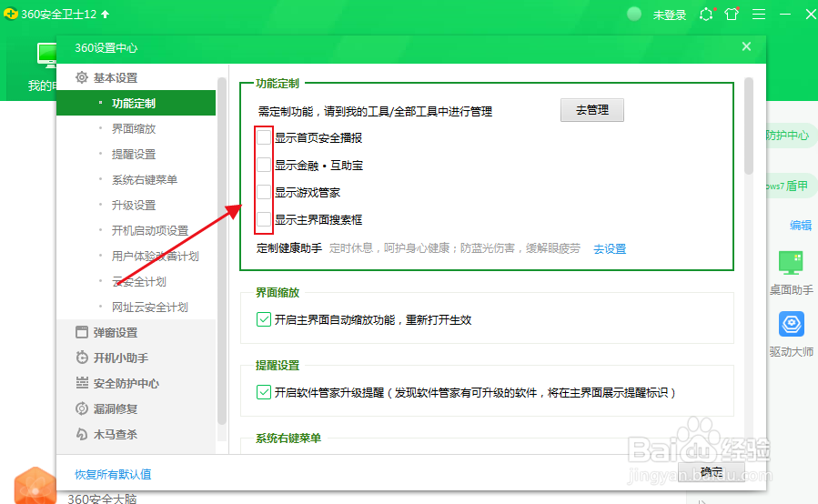Click 未登录 to log in

670,15
